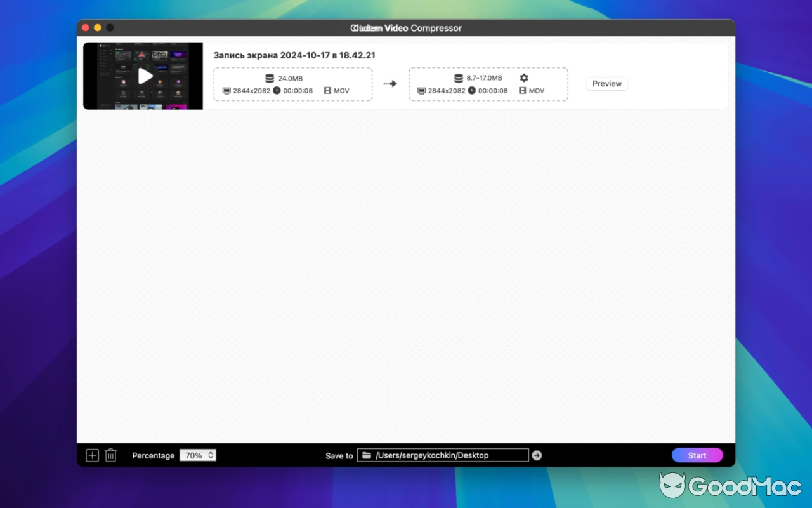Click the duration clock icon in source panel
The width and height of the screenshot is (812, 508).
coord(277,90)
